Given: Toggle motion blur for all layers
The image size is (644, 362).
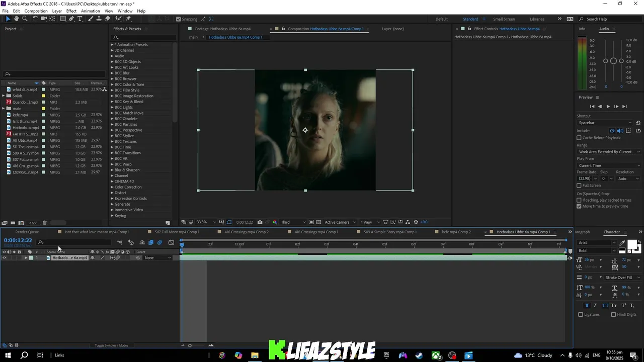Looking at the screenshot, I should pos(159,242).
